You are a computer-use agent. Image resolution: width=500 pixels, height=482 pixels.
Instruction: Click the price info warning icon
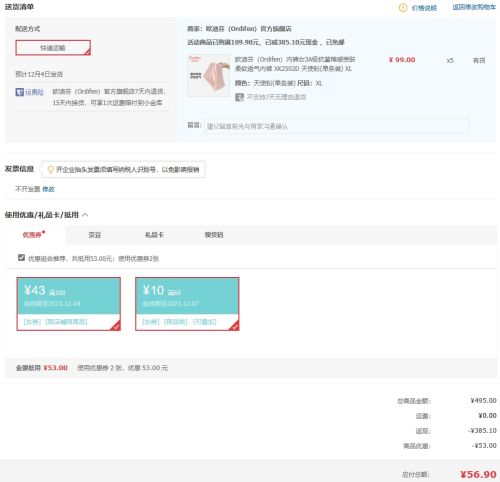pyautogui.click(x=403, y=8)
